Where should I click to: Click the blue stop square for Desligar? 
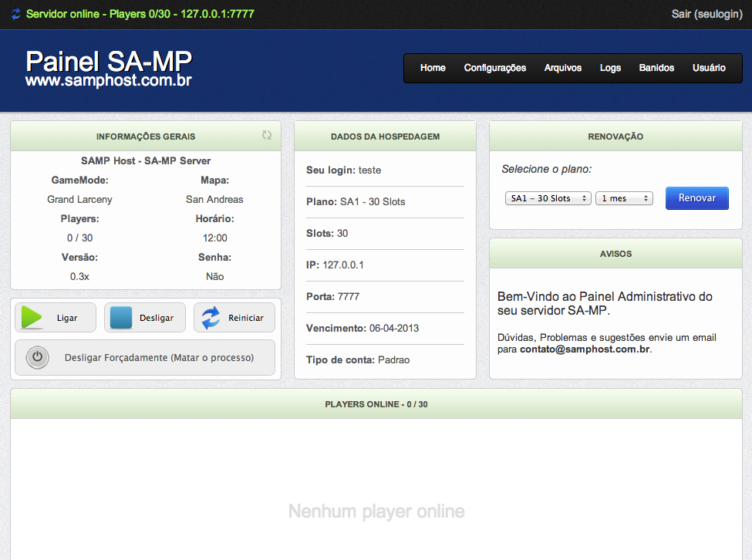tap(121, 317)
